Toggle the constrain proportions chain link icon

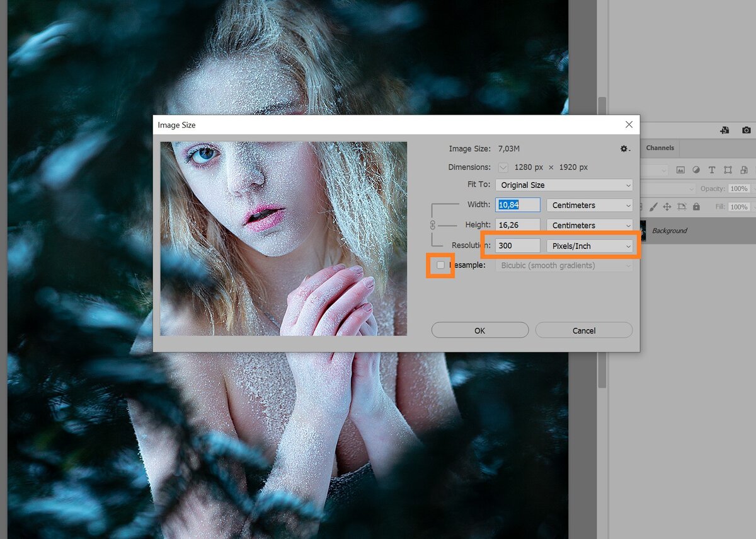pyautogui.click(x=432, y=224)
